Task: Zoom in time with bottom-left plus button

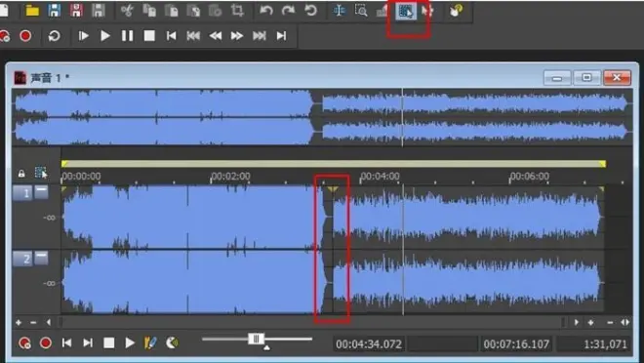Action: pos(19,323)
